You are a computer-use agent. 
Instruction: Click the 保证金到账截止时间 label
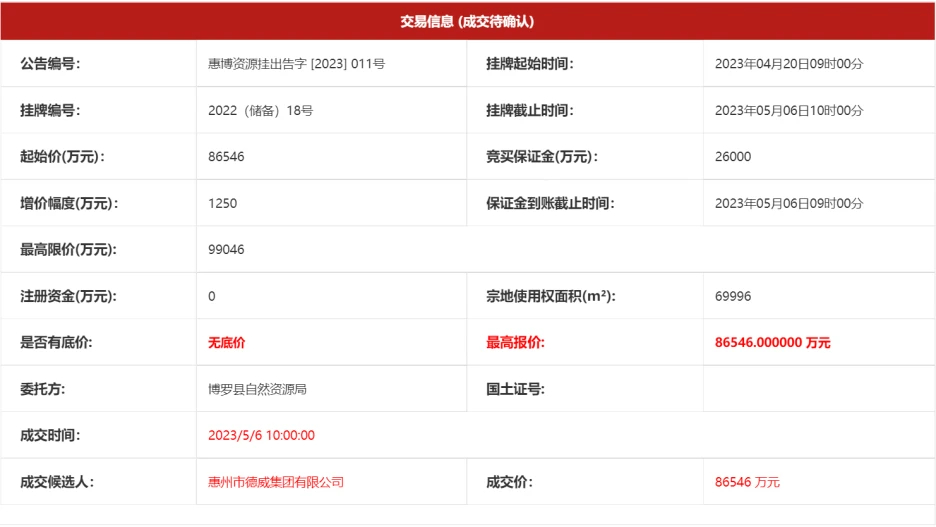coord(550,203)
